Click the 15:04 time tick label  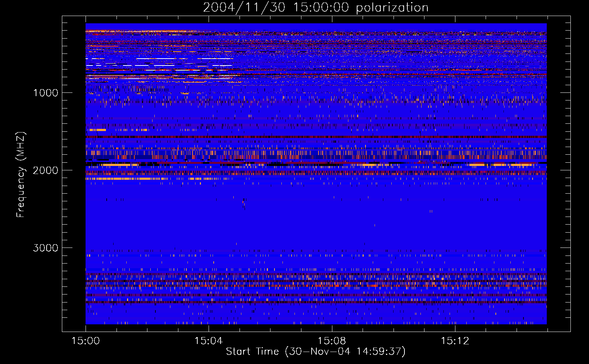pyautogui.click(x=209, y=341)
